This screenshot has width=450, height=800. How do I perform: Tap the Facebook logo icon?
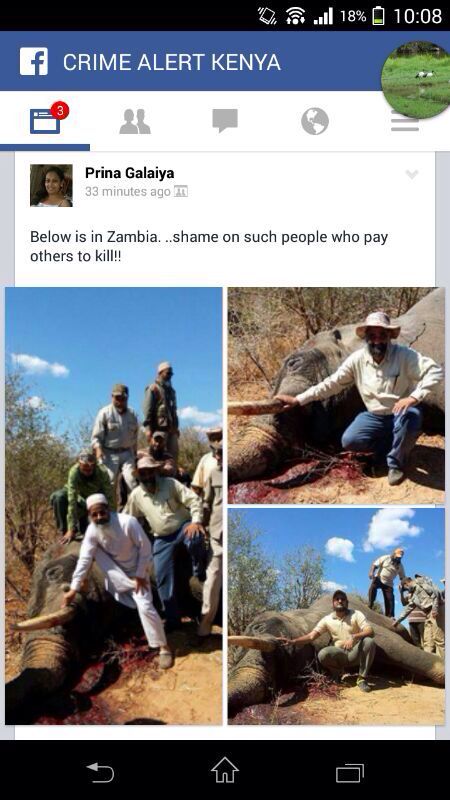coord(34,62)
